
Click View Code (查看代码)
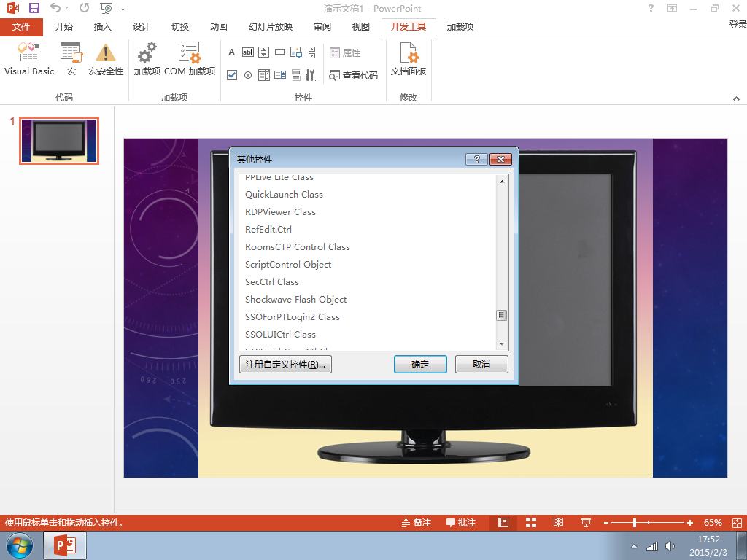[x=354, y=75]
